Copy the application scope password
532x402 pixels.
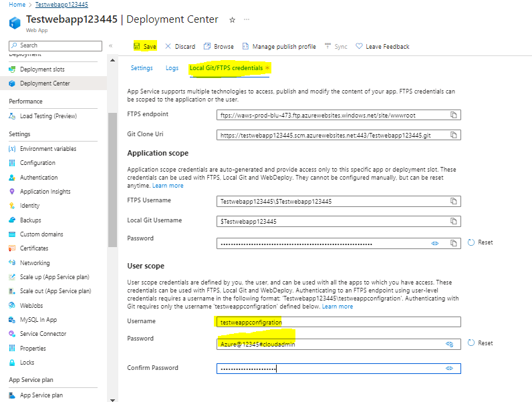click(454, 243)
